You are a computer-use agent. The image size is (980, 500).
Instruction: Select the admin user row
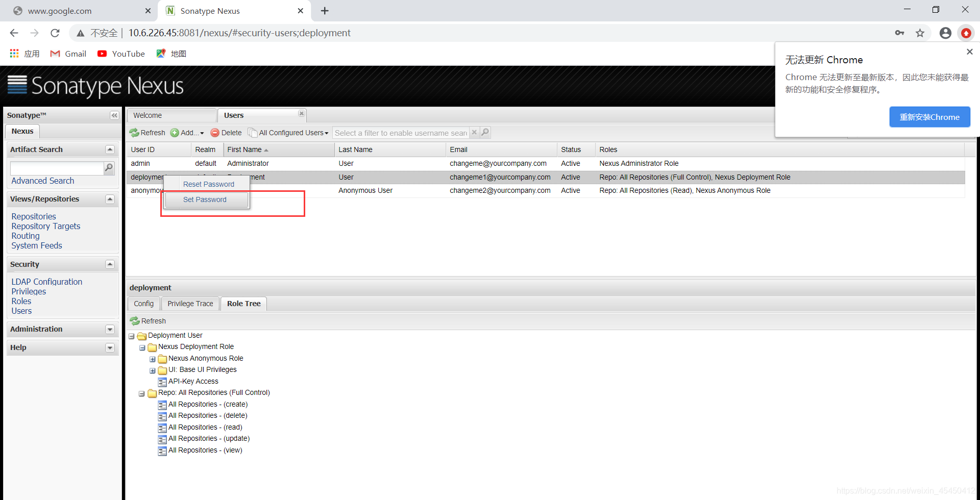click(x=546, y=163)
